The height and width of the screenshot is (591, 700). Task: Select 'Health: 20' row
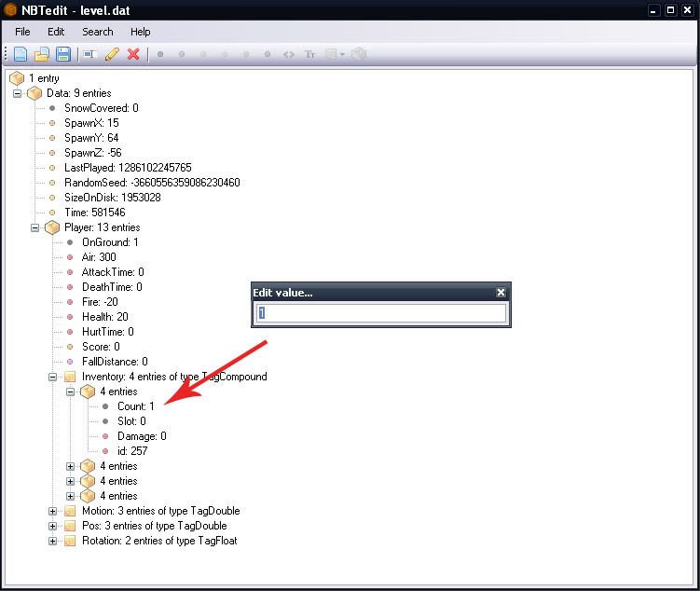105,317
